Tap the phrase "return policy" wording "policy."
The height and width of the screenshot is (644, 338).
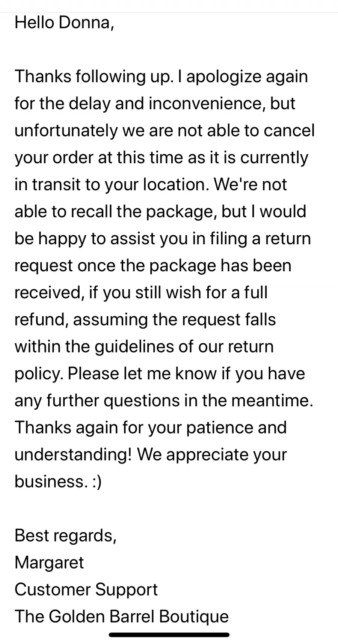tap(39, 374)
